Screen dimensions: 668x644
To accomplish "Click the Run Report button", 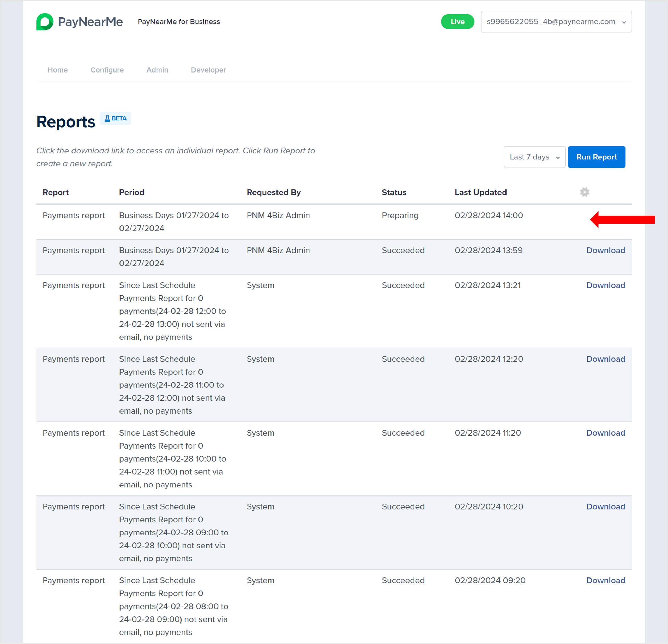I will click(x=596, y=157).
